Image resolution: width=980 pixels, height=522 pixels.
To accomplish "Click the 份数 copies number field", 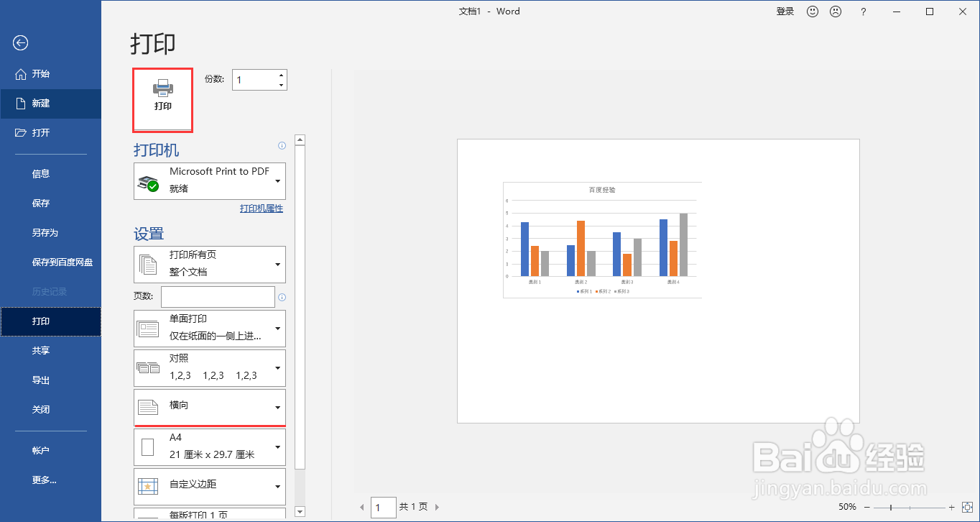I will pos(254,80).
